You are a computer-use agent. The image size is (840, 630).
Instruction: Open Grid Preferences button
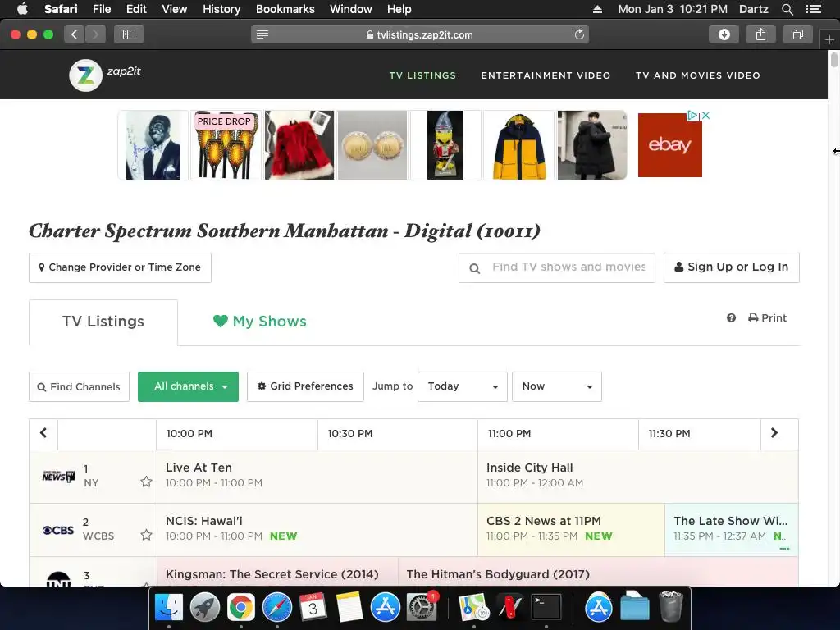pos(305,386)
